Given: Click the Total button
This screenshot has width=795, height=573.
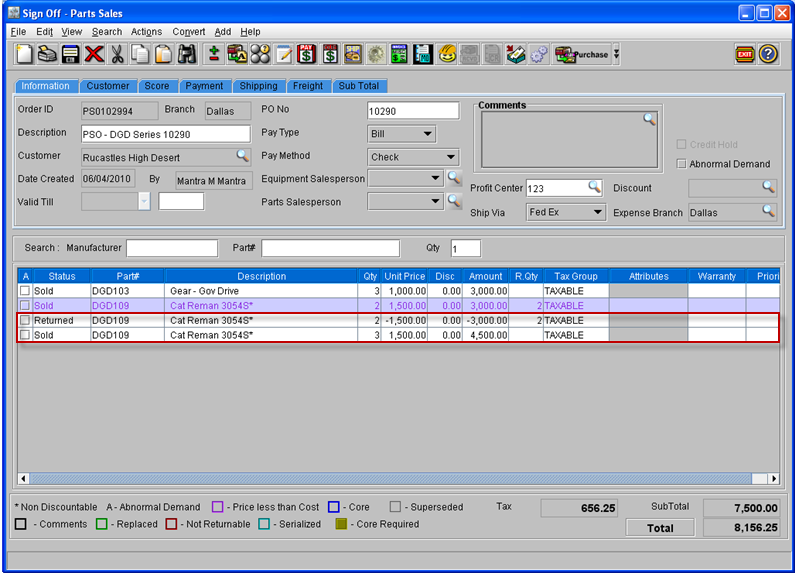Looking at the screenshot, I should coord(660,528).
